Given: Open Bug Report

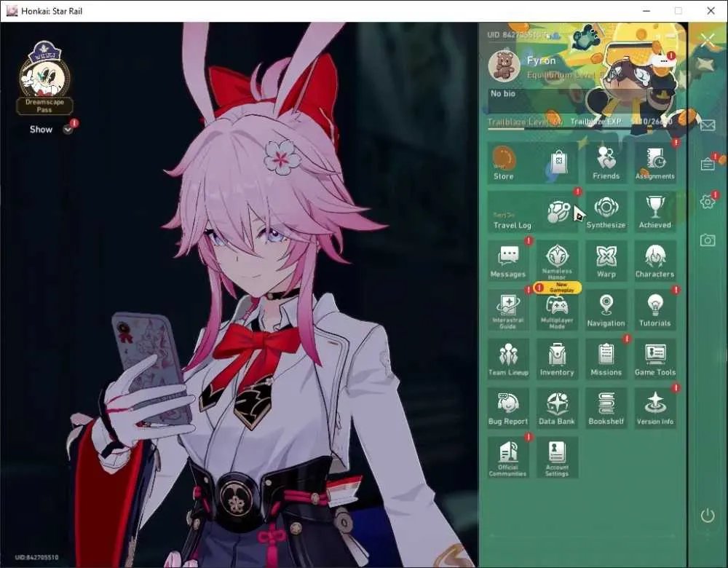Looking at the screenshot, I should click(x=508, y=409).
